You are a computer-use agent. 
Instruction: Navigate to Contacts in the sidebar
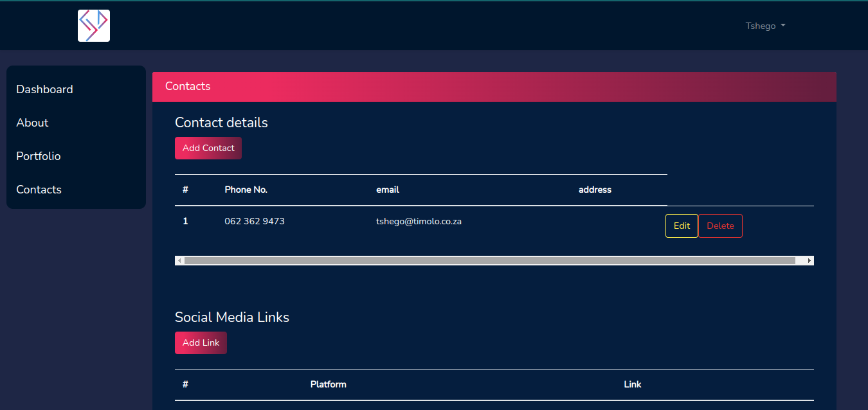(39, 190)
